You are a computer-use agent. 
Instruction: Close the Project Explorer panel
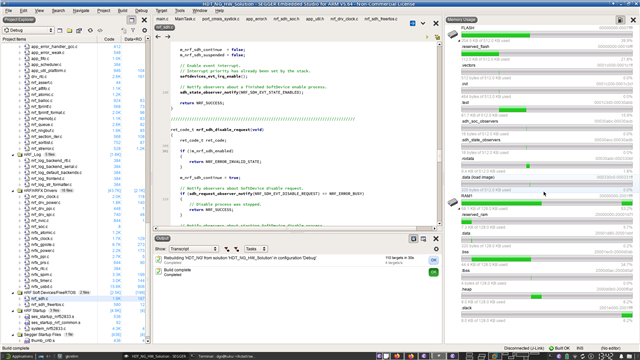(144, 20)
